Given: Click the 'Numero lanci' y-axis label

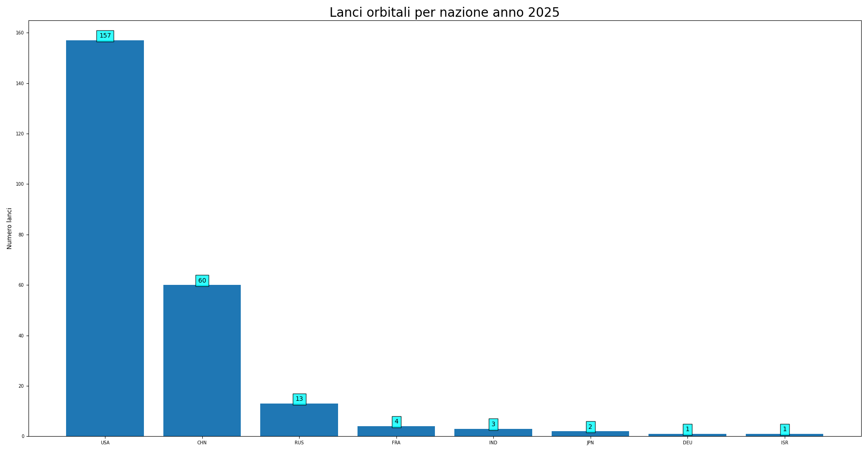Looking at the screenshot, I should click(10, 228).
